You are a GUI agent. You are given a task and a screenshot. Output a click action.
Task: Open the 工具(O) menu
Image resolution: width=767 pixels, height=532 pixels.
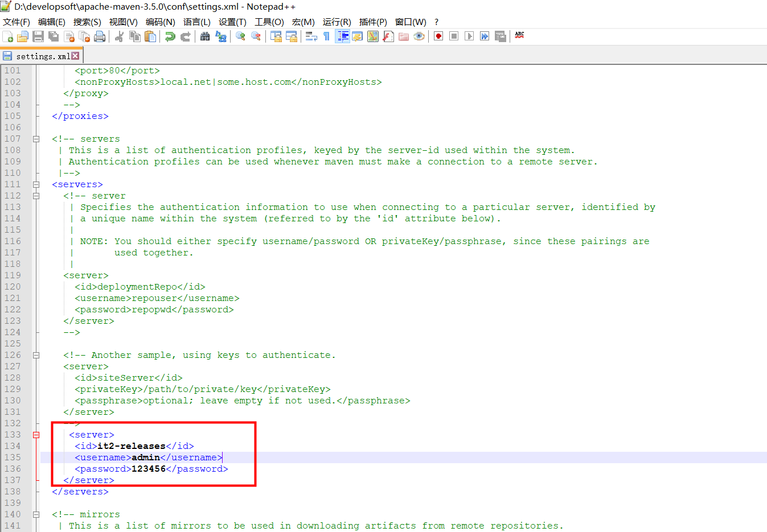269,22
